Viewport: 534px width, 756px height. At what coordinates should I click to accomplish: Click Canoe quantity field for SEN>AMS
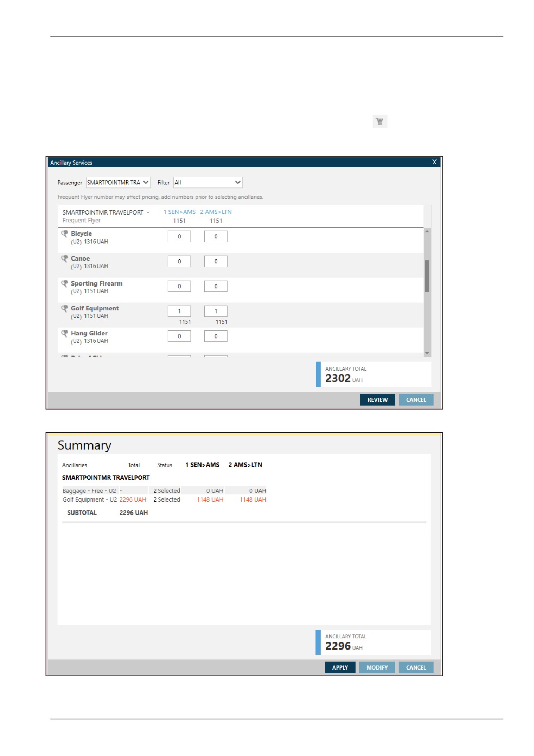pyautogui.click(x=179, y=262)
